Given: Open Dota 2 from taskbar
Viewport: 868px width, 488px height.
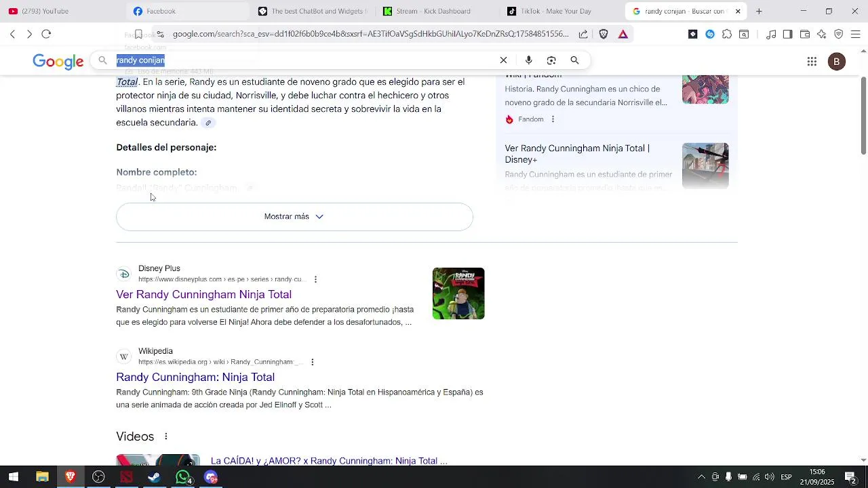Looking at the screenshot, I should point(127,477).
